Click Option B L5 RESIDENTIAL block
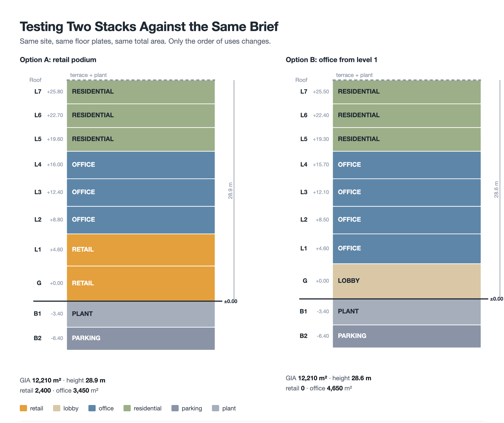Image resolution: width=504 pixels, height=423 pixels. [x=407, y=139]
